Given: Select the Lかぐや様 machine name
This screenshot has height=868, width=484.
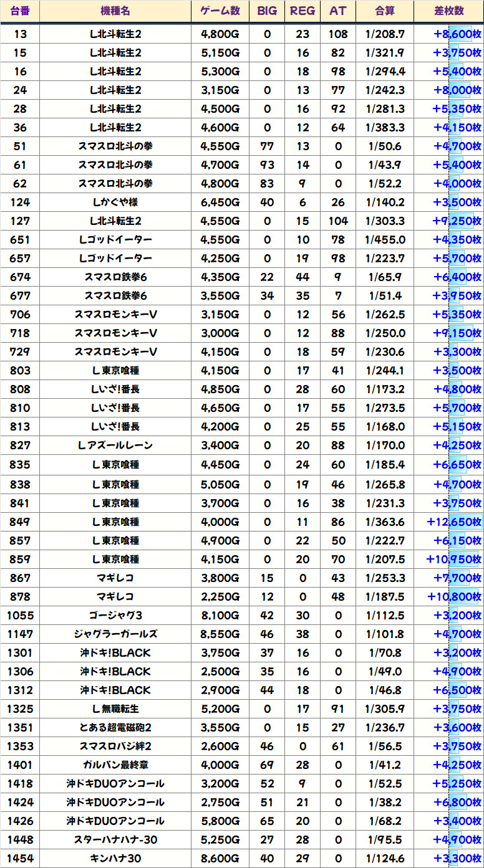Looking at the screenshot, I should point(115,202).
